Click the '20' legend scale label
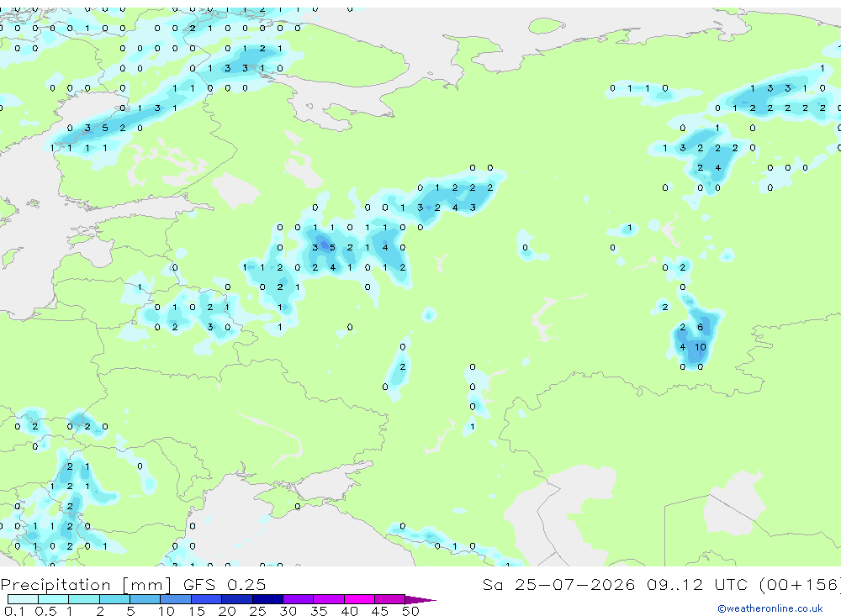 (227, 611)
